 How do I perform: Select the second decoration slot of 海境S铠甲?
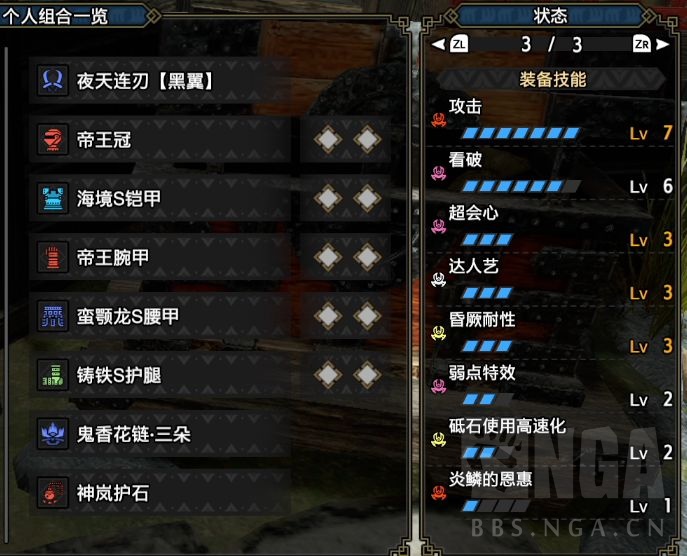pos(367,198)
